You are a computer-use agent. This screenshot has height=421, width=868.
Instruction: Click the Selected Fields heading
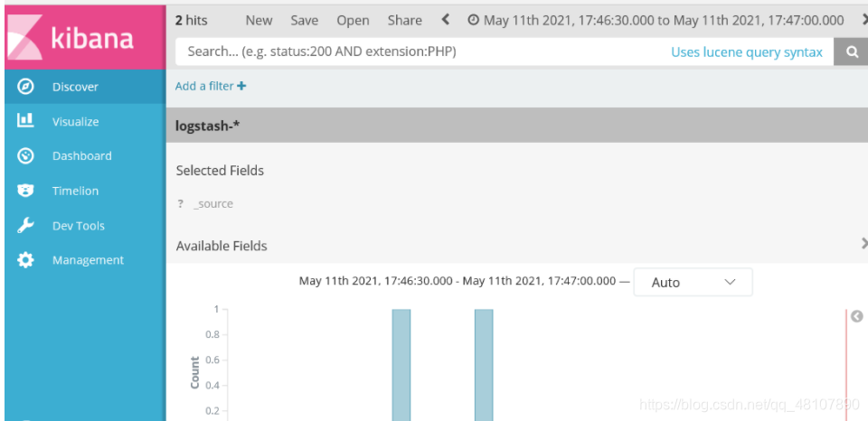click(x=220, y=171)
